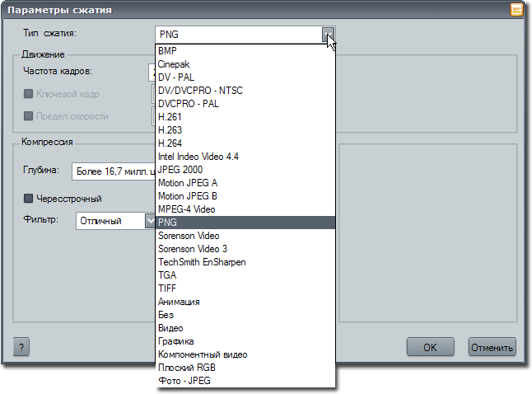
Task: Select H.264 from the compression list
Action: click(x=170, y=143)
